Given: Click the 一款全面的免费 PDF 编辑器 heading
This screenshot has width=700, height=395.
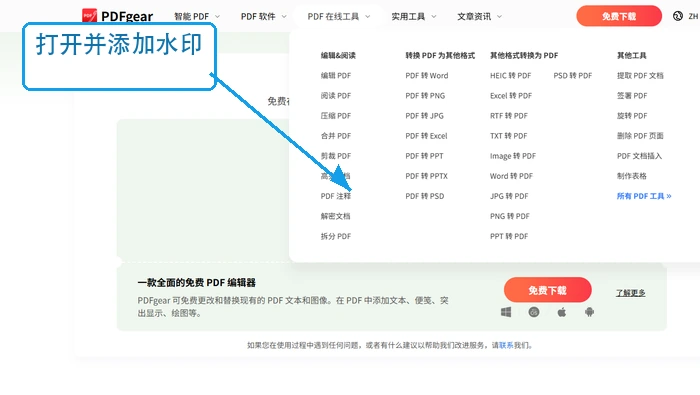Looking at the screenshot, I should (196, 283).
